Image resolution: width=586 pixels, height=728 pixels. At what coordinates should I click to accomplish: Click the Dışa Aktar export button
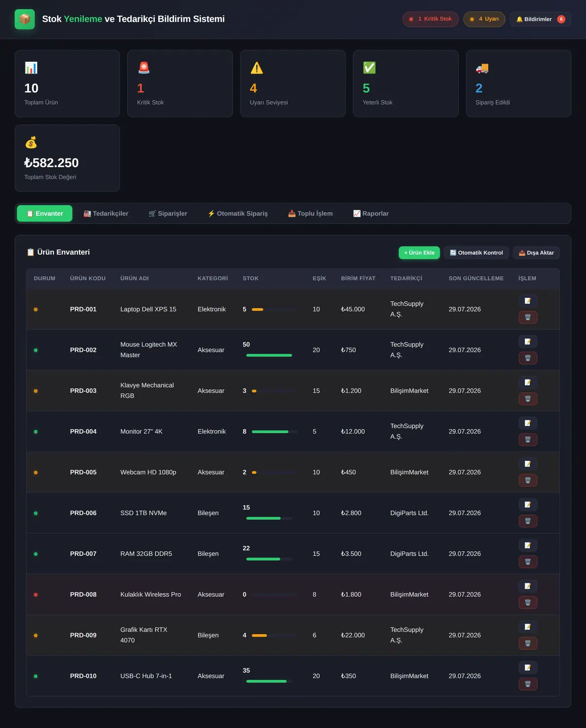pyautogui.click(x=536, y=253)
